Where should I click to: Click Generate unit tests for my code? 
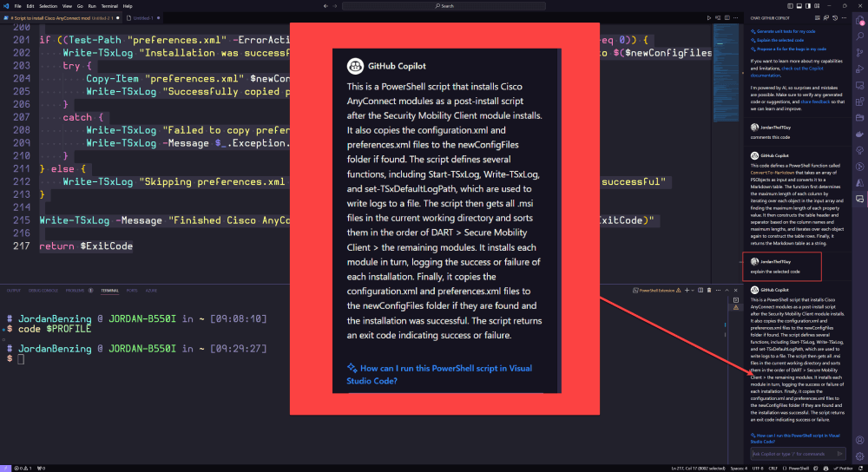pos(786,31)
